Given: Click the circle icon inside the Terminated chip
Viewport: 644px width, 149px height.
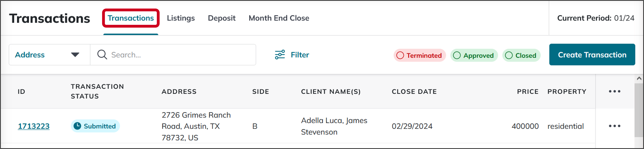Looking at the screenshot, I should coord(400,55).
